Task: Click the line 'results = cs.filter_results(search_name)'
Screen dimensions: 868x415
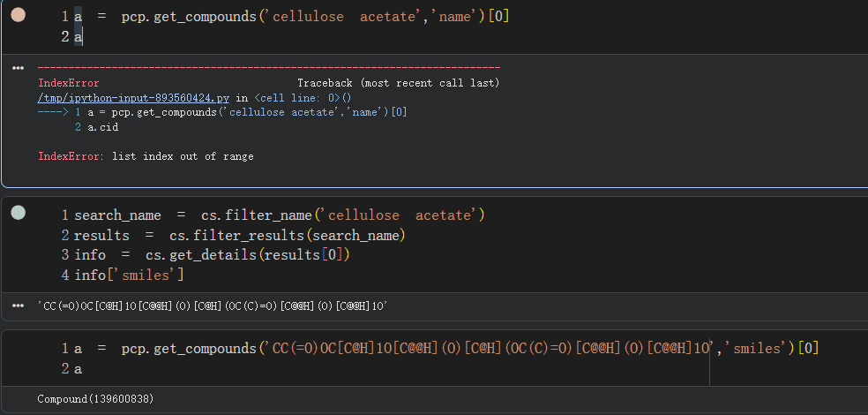Action: click(x=238, y=235)
